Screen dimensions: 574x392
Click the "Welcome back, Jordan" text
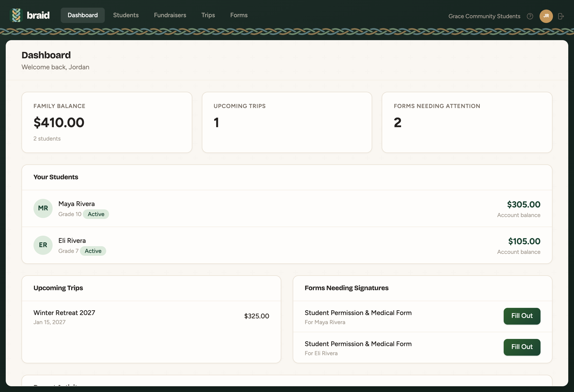(x=55, y=67)
